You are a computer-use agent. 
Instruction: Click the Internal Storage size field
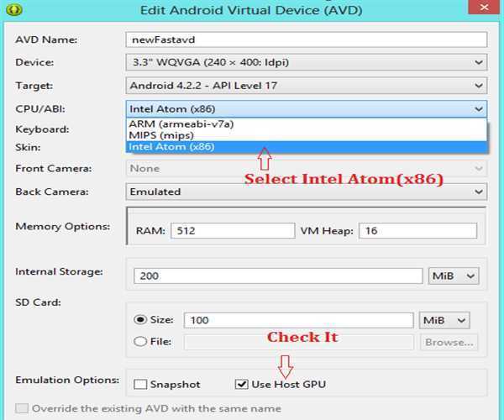coord(278,276)
